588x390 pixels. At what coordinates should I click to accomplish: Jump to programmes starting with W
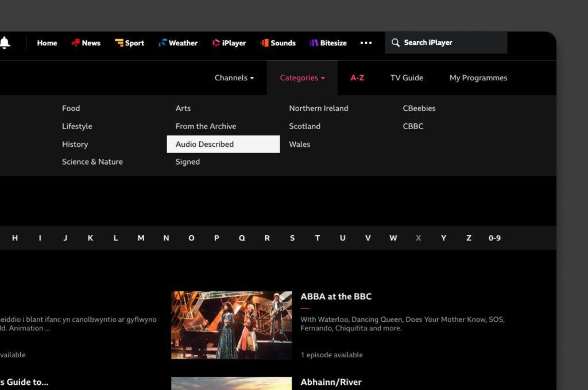point(393,237)
